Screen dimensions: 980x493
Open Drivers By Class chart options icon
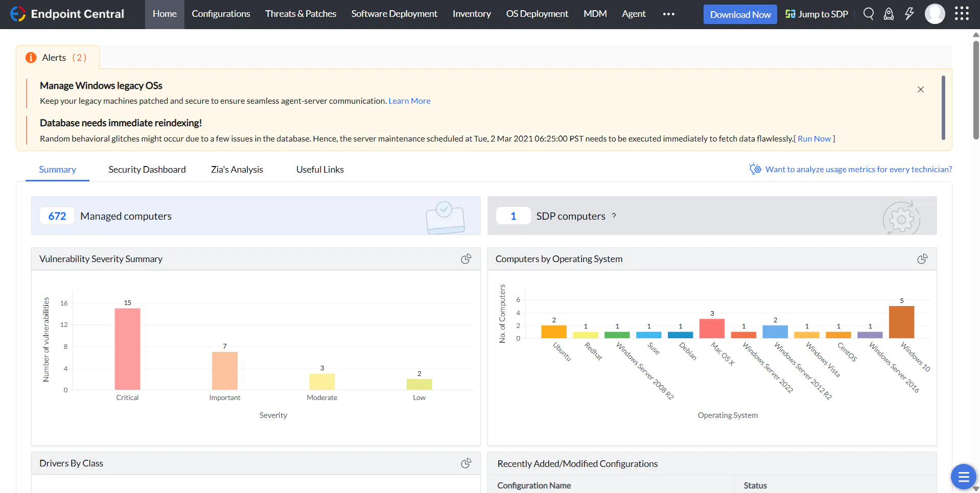[466, 463]
